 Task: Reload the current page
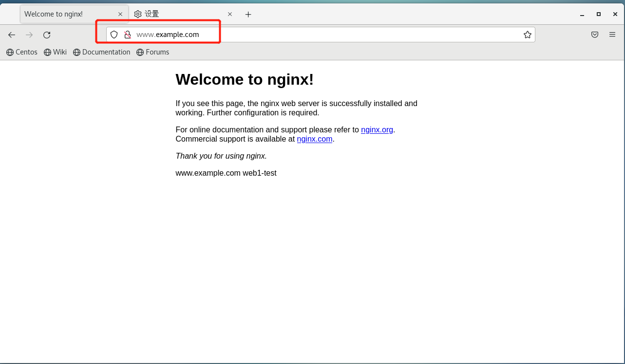pos(47,35)
